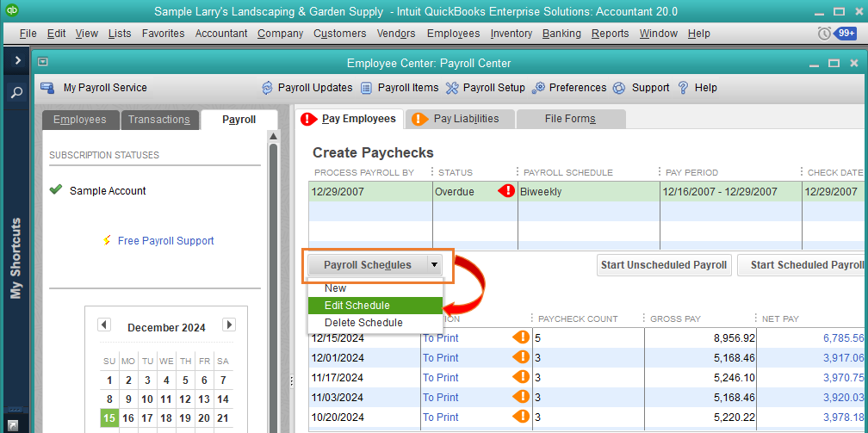Select the 12/29/2007 Biweekly payroll row
This screenshot has width=868, height=433.
(588, 192)
